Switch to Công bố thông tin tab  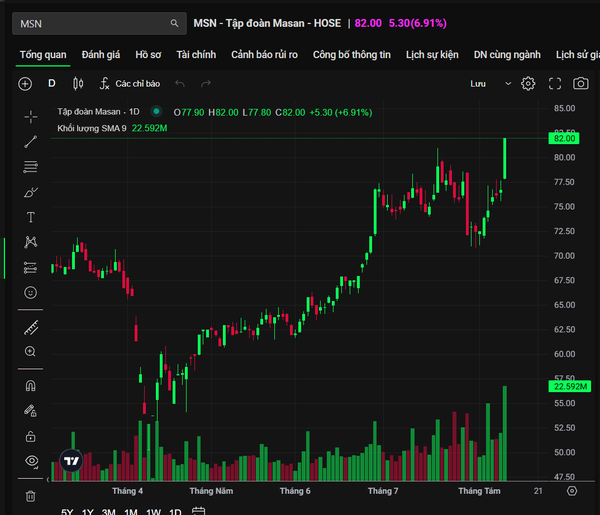coord(352,55)
